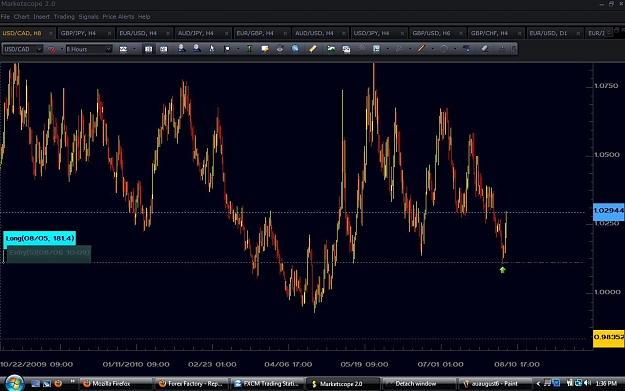This screenshot has width=625, height=391.
Task: Open the Signals menu
Action: click(88, 17)
